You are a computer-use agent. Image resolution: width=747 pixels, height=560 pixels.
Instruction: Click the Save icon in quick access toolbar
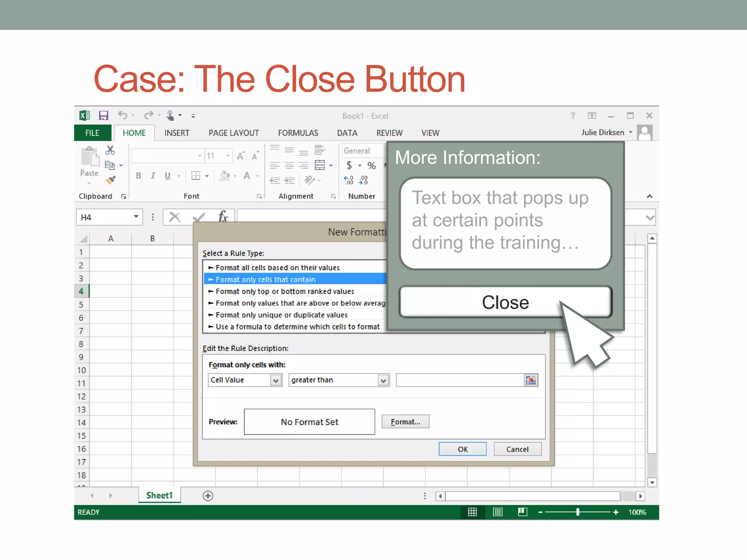104,116
